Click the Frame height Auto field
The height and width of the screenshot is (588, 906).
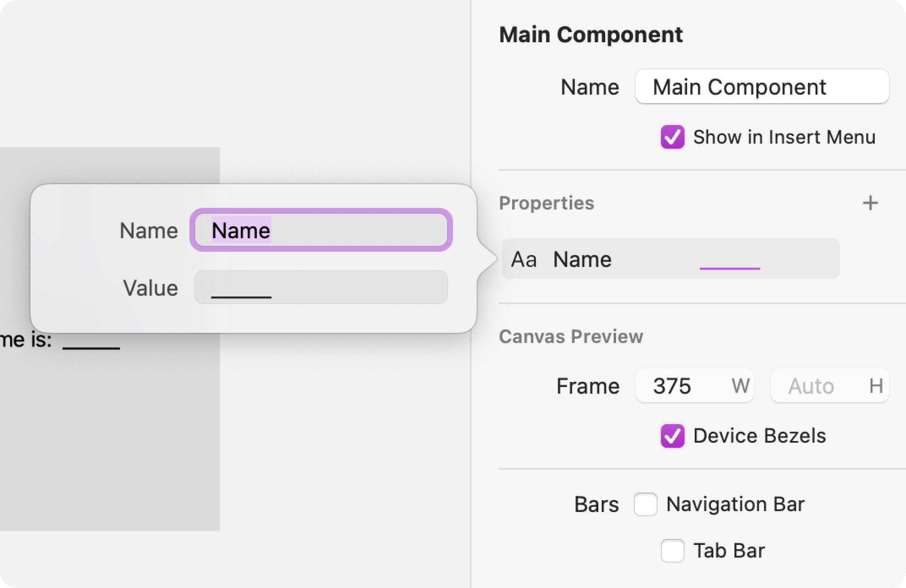coord(830,386)
